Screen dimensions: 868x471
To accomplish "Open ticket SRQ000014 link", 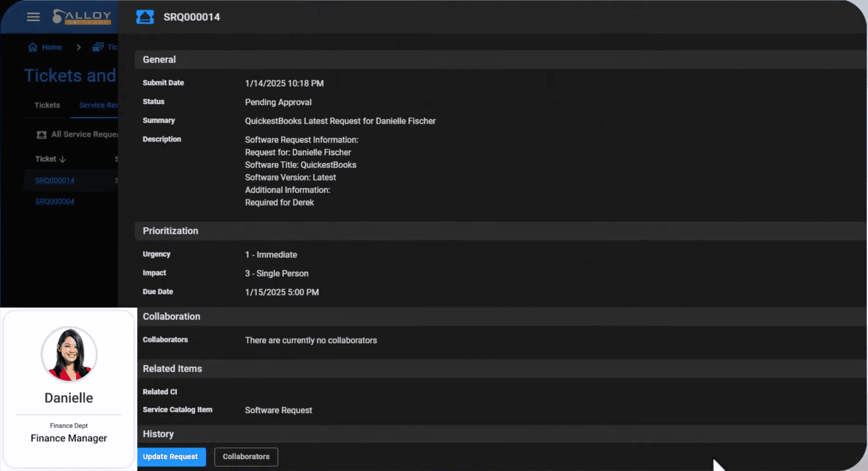I will click(55, 181).
